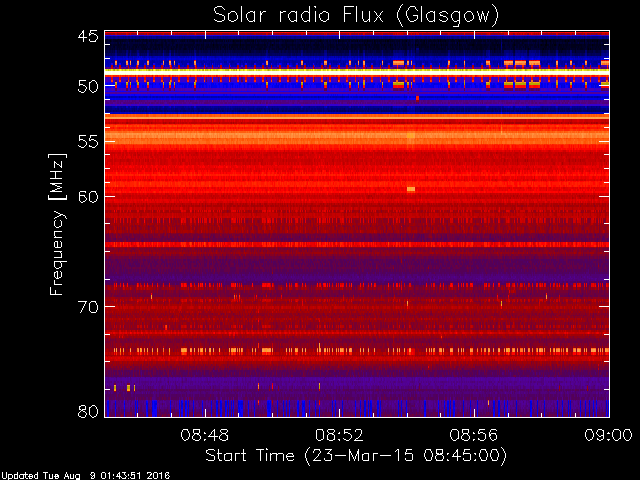Viewport: 640px width, 480px height.
Task: Click the 45 MHz frequency axis label
Action: pos(88,37)
